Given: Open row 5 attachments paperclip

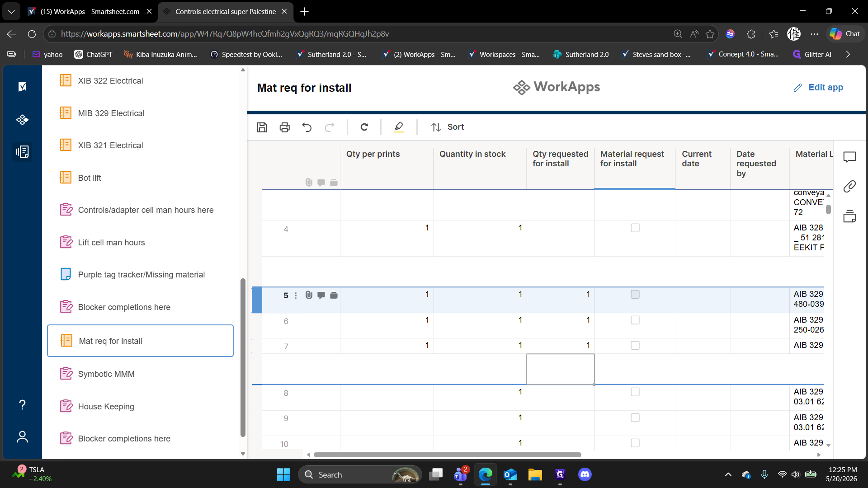Looking at the screenshot, I should click(x=309, y=296).
